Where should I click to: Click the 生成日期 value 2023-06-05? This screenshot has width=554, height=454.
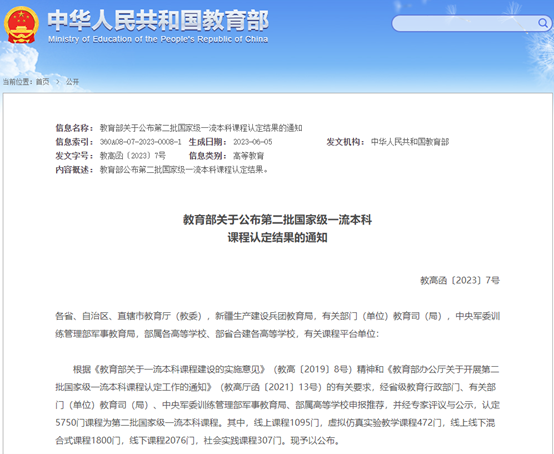click(x=253, y=142)
